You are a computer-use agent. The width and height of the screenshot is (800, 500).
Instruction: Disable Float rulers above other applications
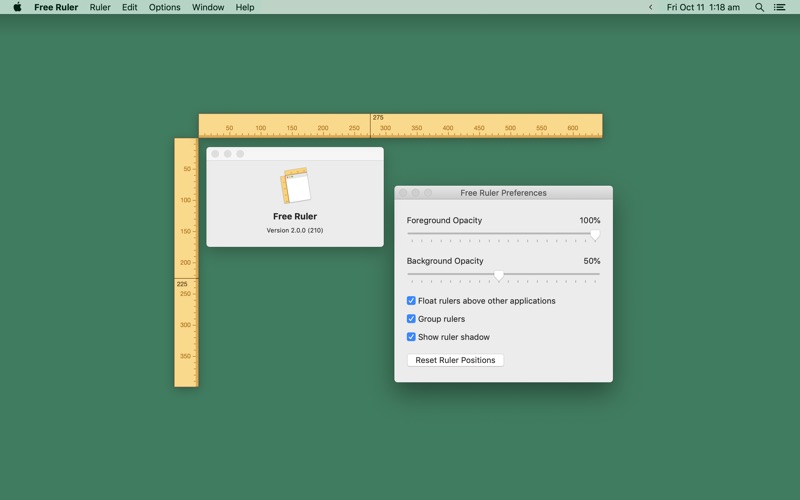(411, 301)
